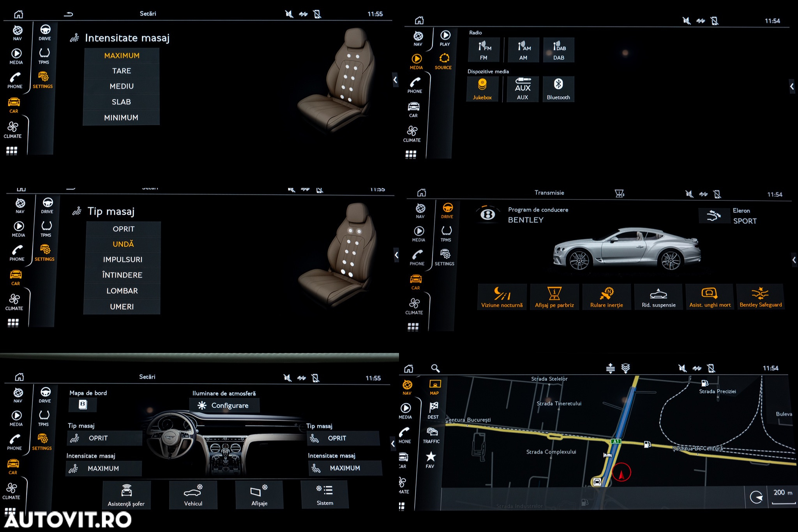Toggle Viziune nocturnă night vision
This screenshot has height=532, width=798.
click(x=502, y=297)
